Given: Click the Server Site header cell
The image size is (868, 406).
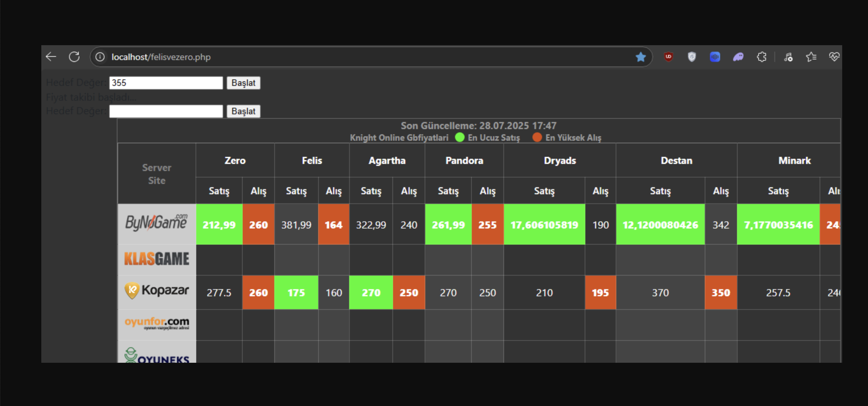Looking at the screenshot, I should click(x=157, y=174).
